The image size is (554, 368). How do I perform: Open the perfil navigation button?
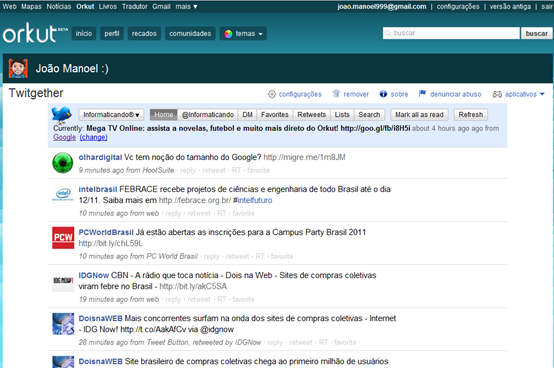(x=112, y=34)
